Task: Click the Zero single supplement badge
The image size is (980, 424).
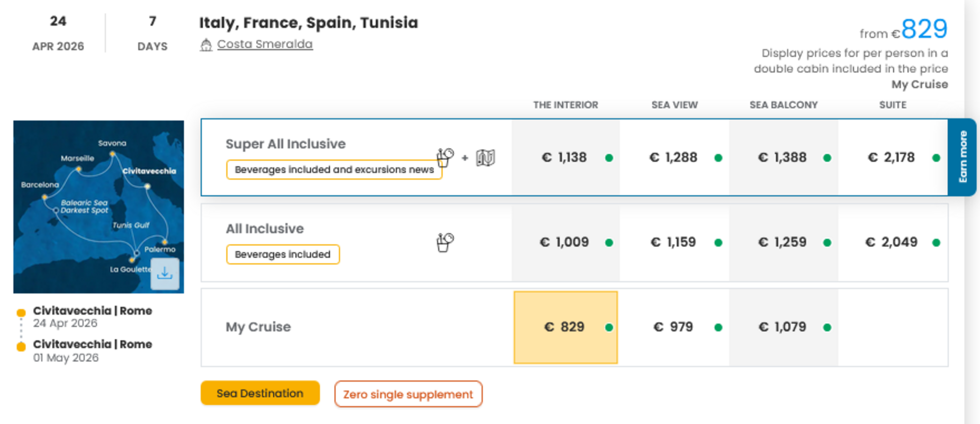Action: [408, 394]
